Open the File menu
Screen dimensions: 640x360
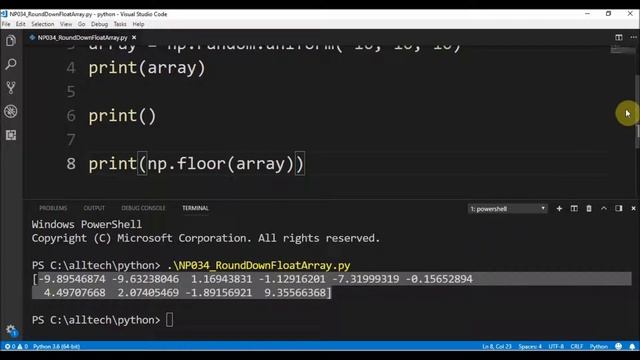click(x=6, y=24)
